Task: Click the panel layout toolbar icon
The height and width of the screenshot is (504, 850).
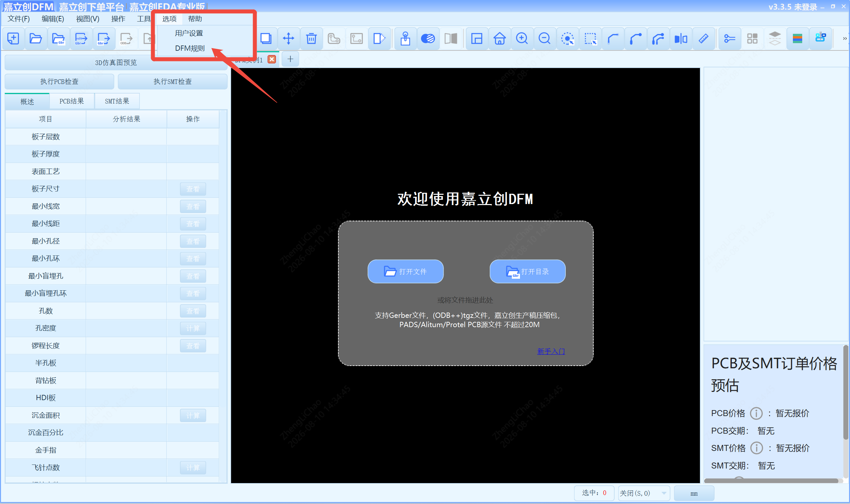Action: [476, 38]
